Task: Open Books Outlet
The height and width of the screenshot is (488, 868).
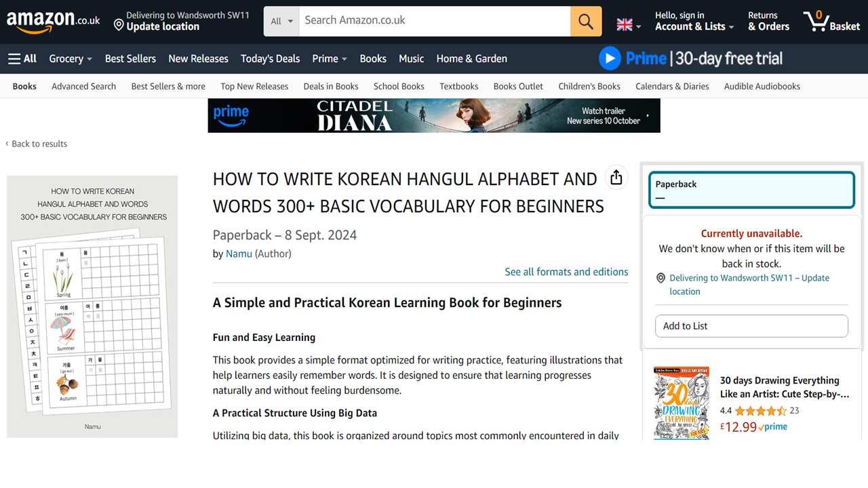Action: 518,86
